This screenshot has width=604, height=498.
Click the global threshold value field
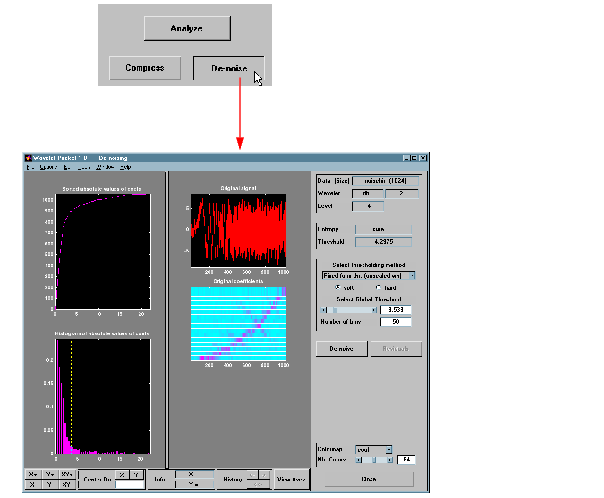pyautogui.click(x=396, y=310)
